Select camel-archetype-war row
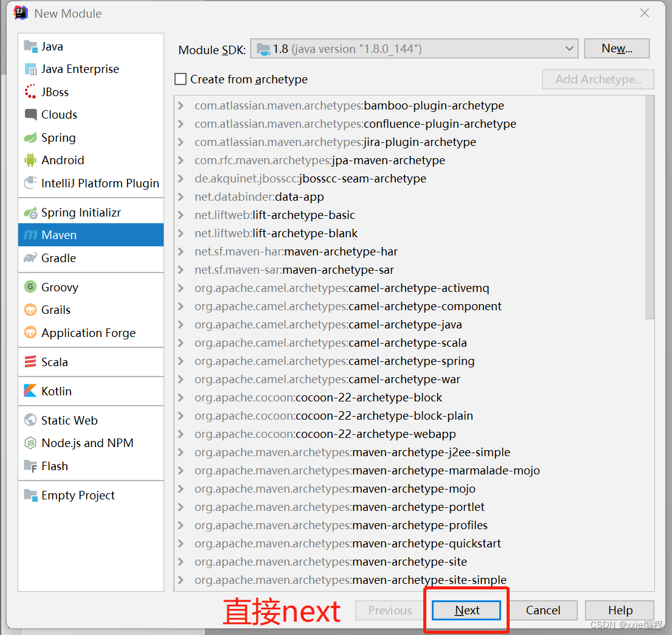The image size is (672, 635). (410, 379)
